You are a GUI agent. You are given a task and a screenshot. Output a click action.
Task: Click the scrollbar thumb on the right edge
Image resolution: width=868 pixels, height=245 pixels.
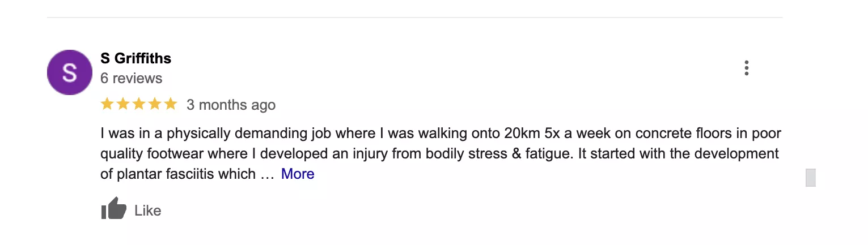point(810,177)
